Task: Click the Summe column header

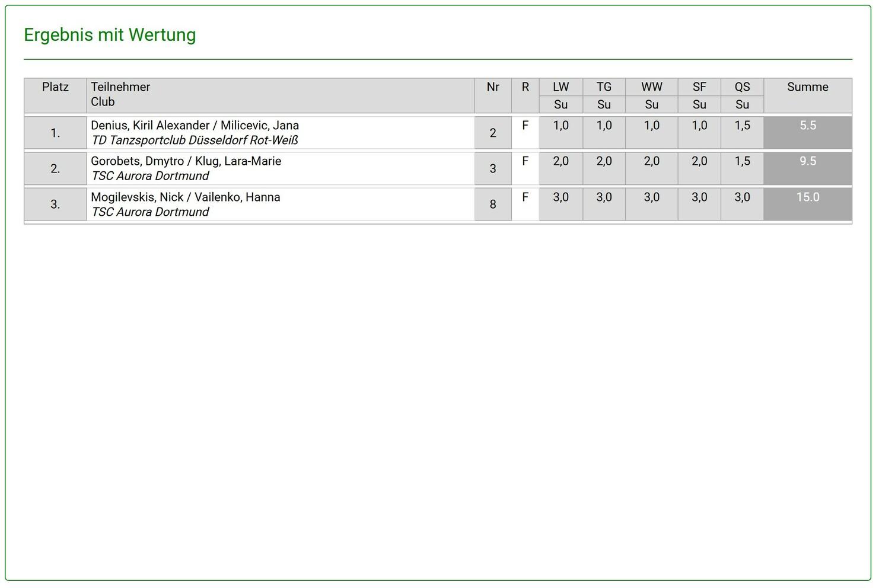Action: (x=807, y=87)
